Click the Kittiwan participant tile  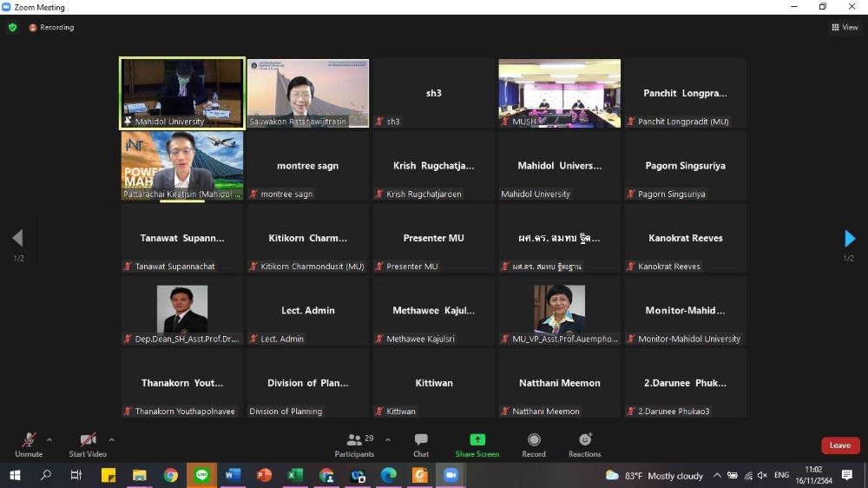tap(433, 383)
